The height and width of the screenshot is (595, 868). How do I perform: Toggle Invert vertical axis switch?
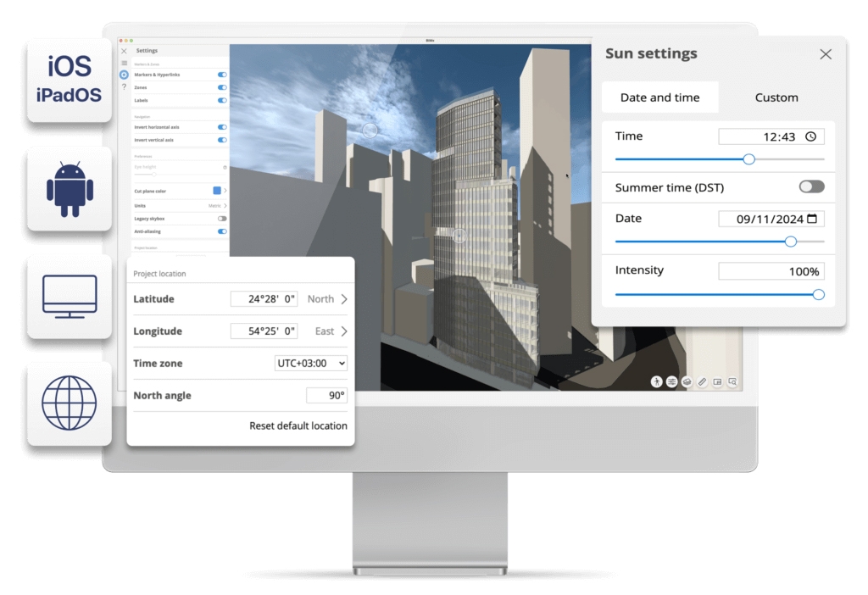click(222, 140)
